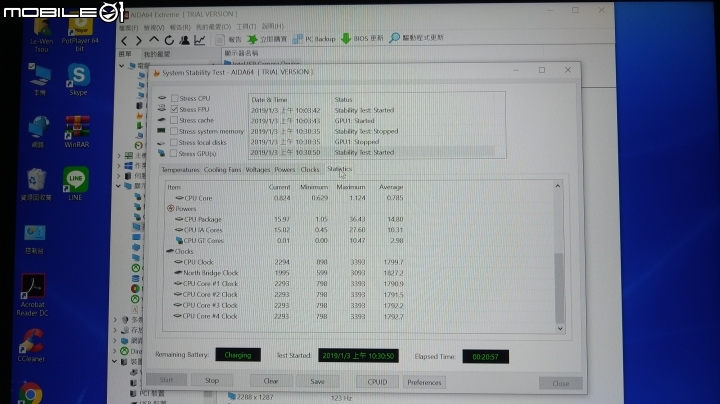Open the Favorites (O) menu in AIDA64
The image size is (720, 404).
pyautogui.click(x=214, y=27)
